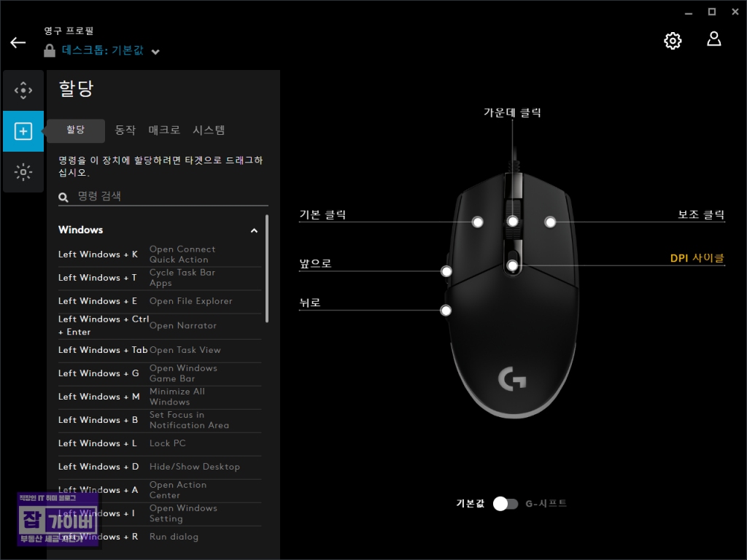
Task: Switch to the 할당 tab
Action: point(76,130)
